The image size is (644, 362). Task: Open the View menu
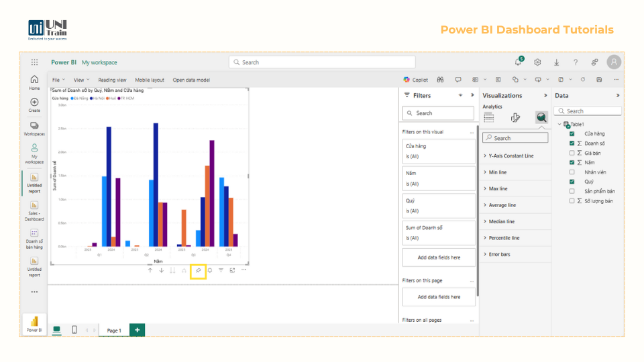(x=81, y=80)
